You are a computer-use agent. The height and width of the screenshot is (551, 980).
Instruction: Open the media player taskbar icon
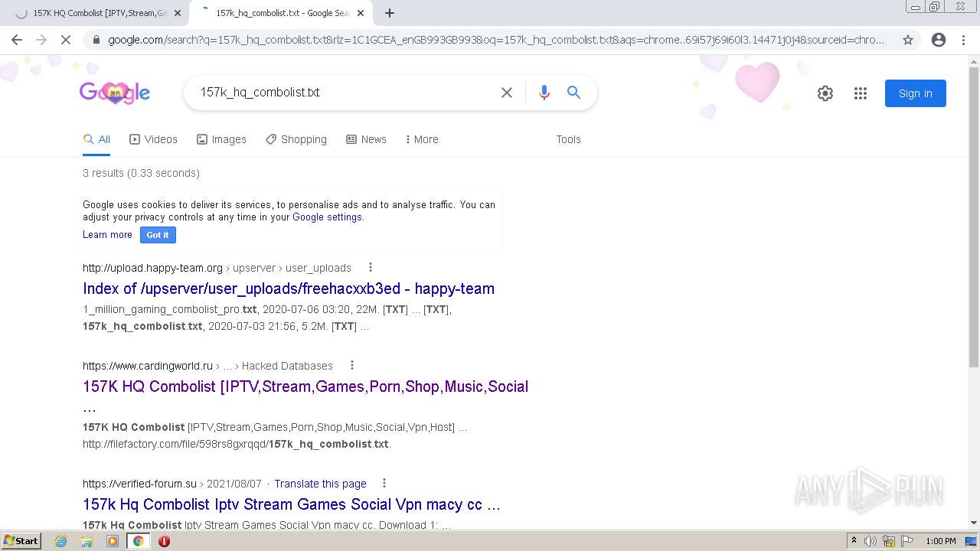(113, 541)
